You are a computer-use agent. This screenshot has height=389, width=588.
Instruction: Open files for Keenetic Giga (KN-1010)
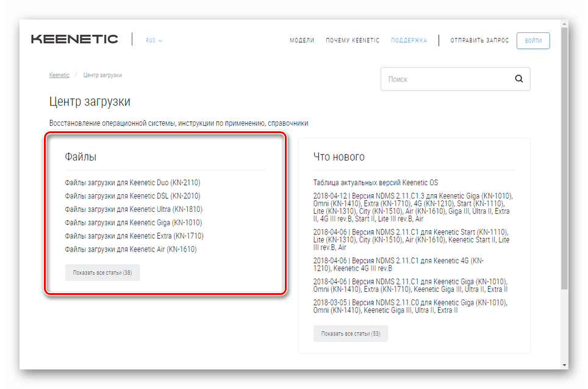click(x=133, y=223)
